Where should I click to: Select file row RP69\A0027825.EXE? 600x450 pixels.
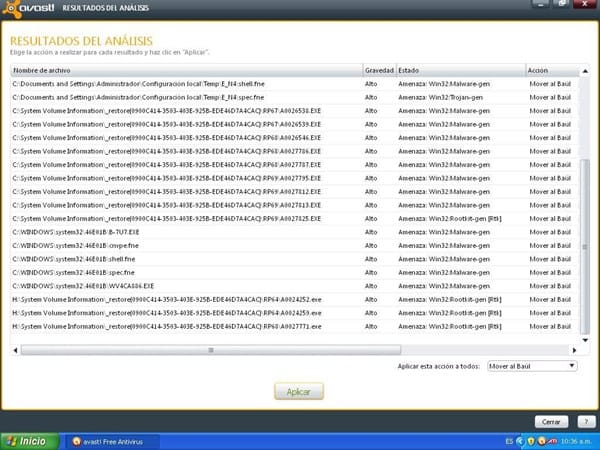[295, 218]
